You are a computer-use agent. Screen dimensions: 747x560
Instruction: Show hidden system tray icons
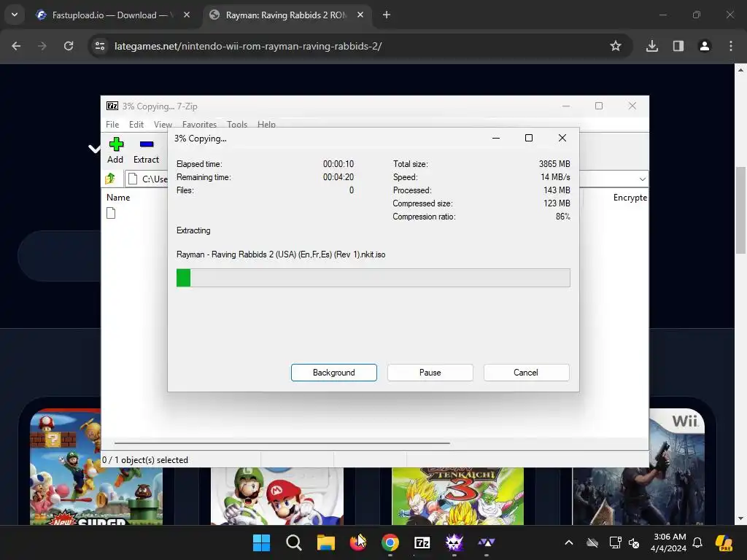point(569,542)
